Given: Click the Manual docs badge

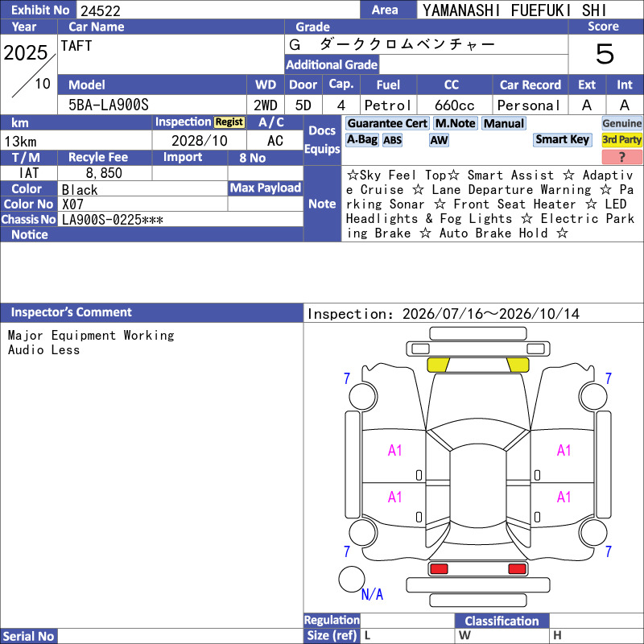Looking at the screenshot, I should [x=504, y=123].
